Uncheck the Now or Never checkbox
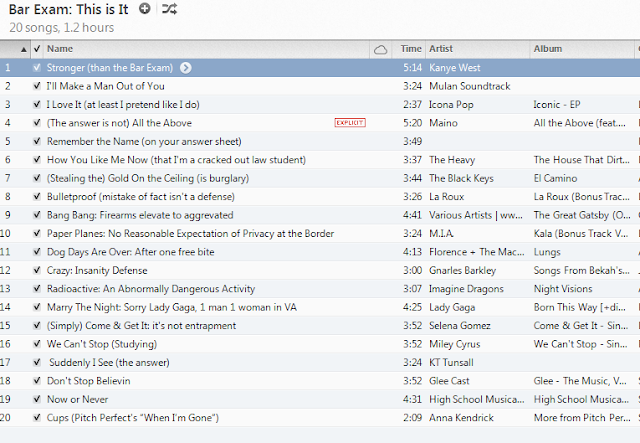 [x=37, y=399]
